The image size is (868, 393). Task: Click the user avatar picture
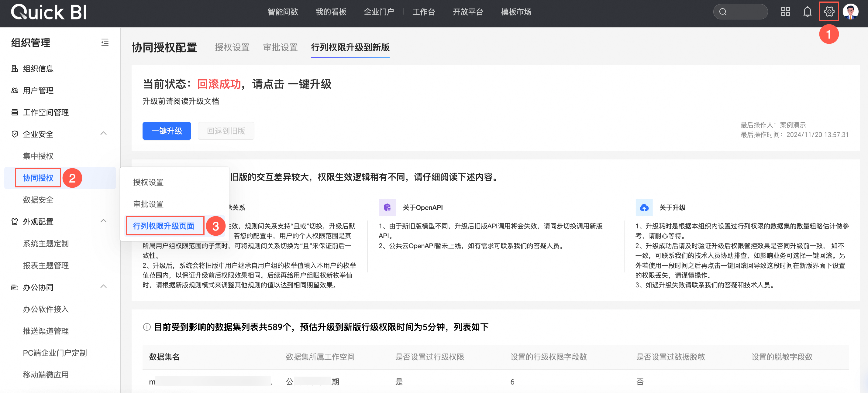point(850,12)
